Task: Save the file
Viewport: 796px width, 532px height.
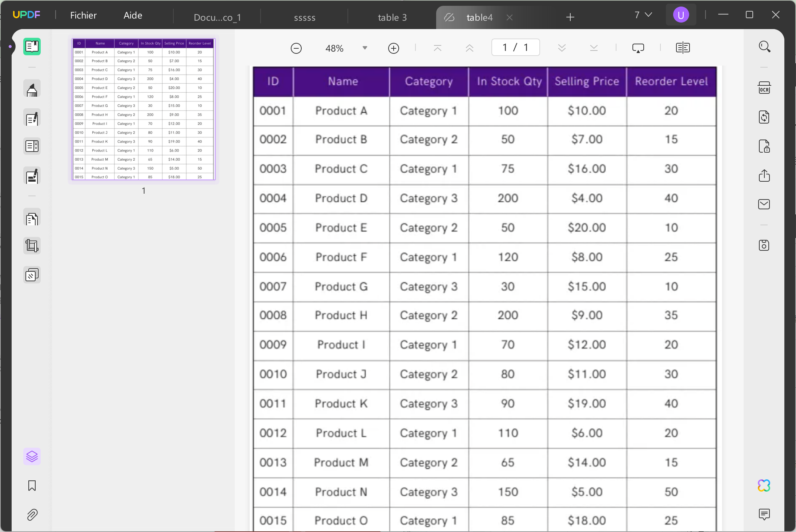Action: (764, 245)
